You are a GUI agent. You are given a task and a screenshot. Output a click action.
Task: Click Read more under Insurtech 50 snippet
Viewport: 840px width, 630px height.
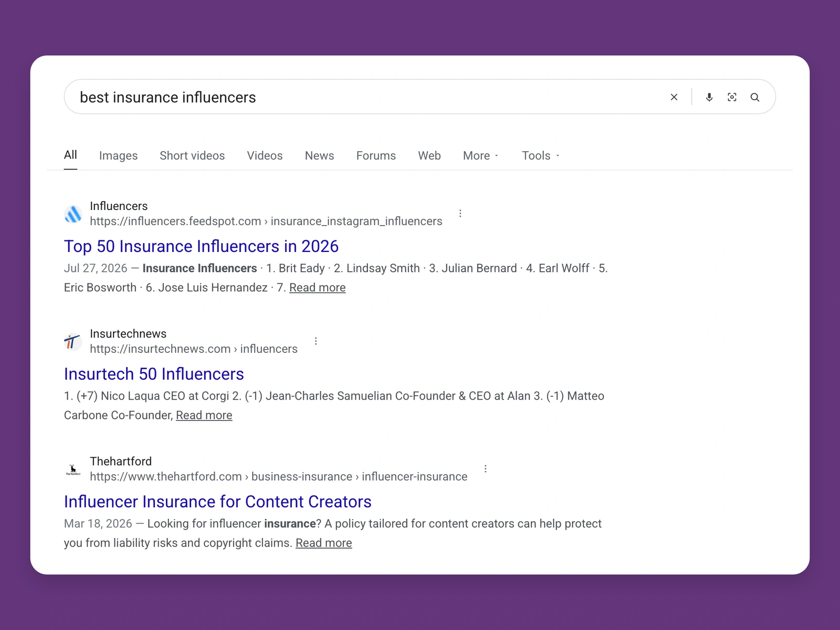coord(204,415)
